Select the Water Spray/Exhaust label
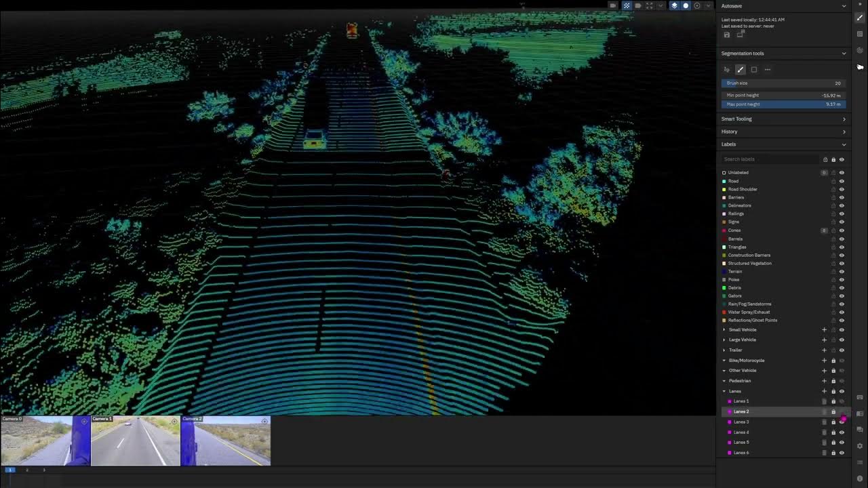 click(749, 312)
